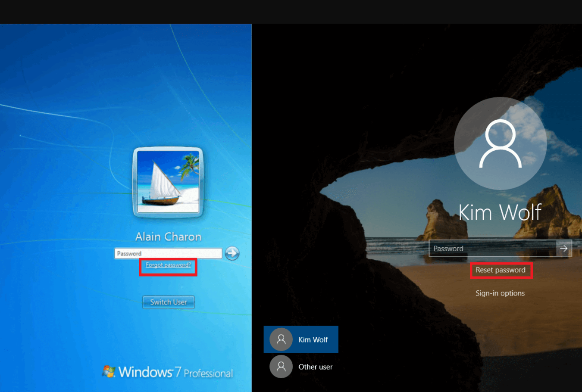Click Alain Charon's sailboat account picture

click(x=168, y=182)
